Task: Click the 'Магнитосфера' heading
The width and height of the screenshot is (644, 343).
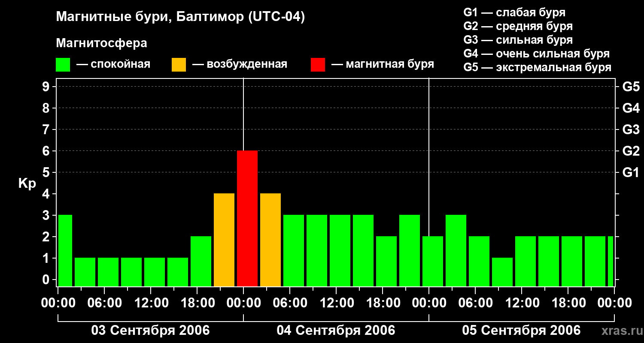Action: tap(102, 43)
